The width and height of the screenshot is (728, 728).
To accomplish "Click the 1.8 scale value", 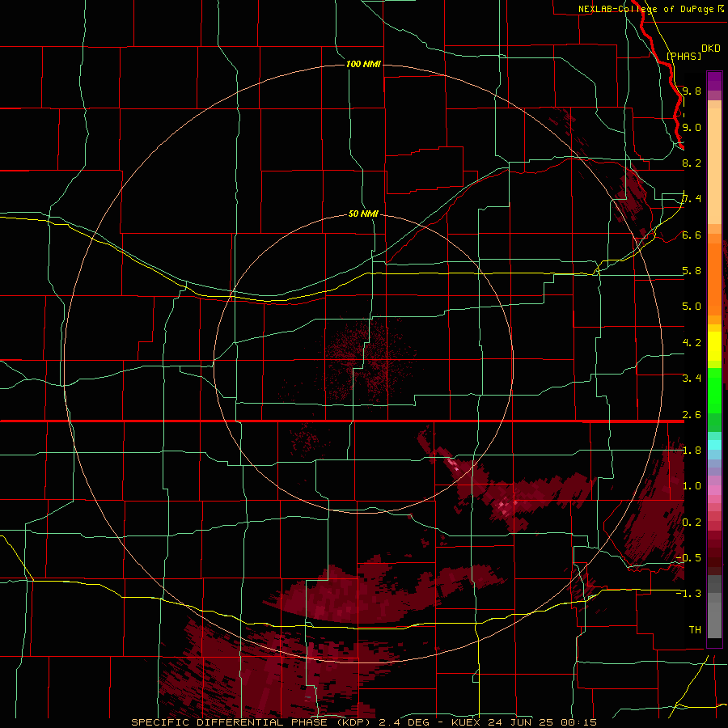I will pyautogui.click(x=692, y=451).
